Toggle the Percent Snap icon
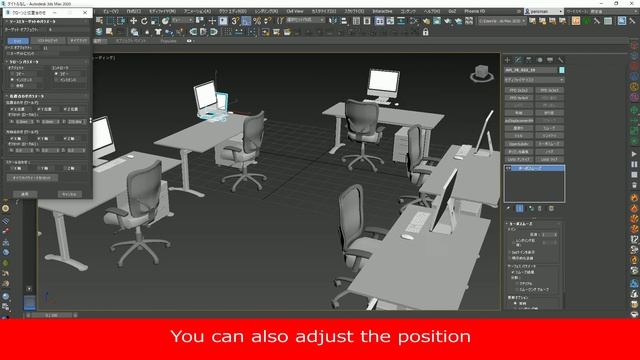 pos(257,21)
